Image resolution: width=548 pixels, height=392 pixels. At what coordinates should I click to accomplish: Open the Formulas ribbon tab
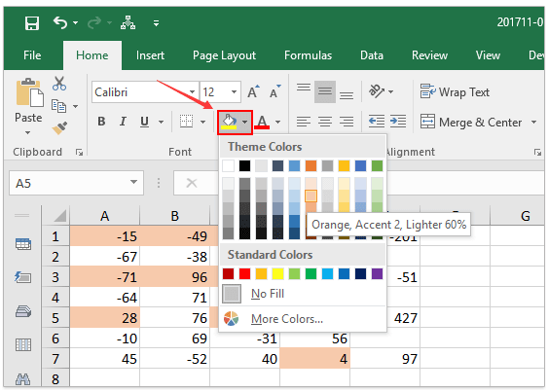point(308,55)
